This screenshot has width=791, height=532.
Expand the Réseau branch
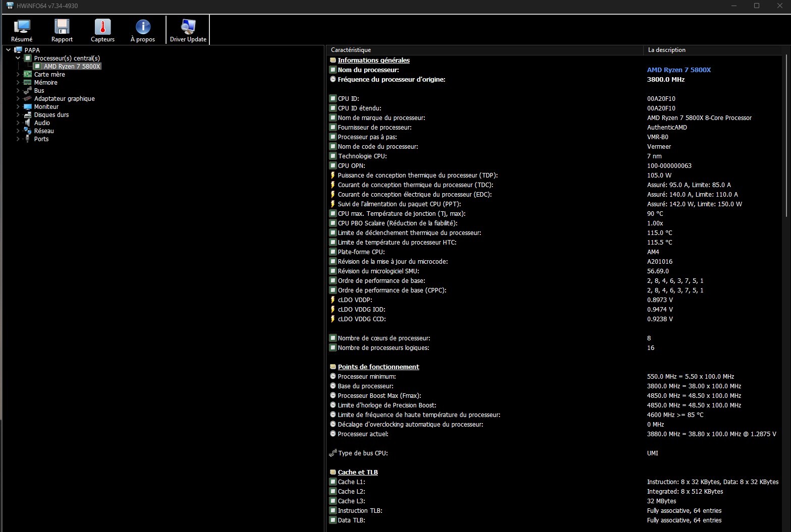pyautogui.click(x=18, y=131)
